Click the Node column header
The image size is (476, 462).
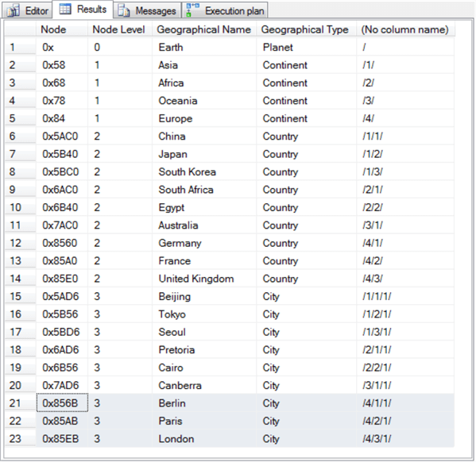pos(62,29)
